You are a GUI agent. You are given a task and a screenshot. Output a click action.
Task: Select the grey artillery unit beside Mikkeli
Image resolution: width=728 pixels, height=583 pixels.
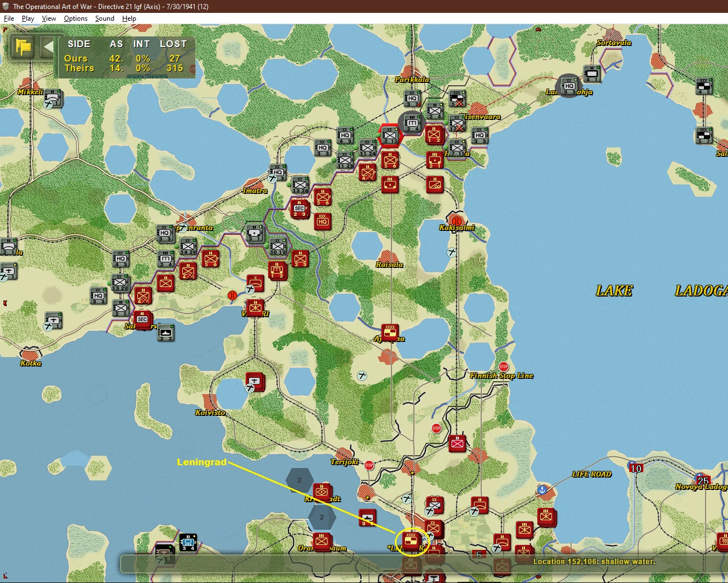pyautogui.click(x=53, y=98)
